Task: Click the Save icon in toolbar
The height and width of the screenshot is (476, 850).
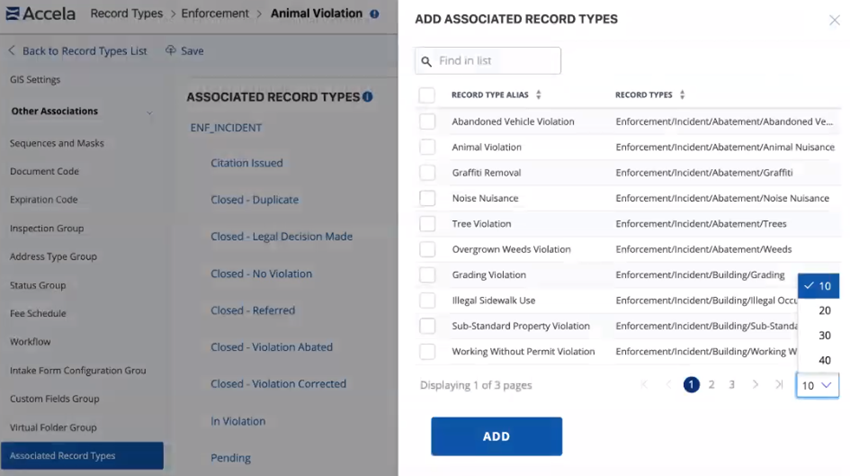Action: 171,51
